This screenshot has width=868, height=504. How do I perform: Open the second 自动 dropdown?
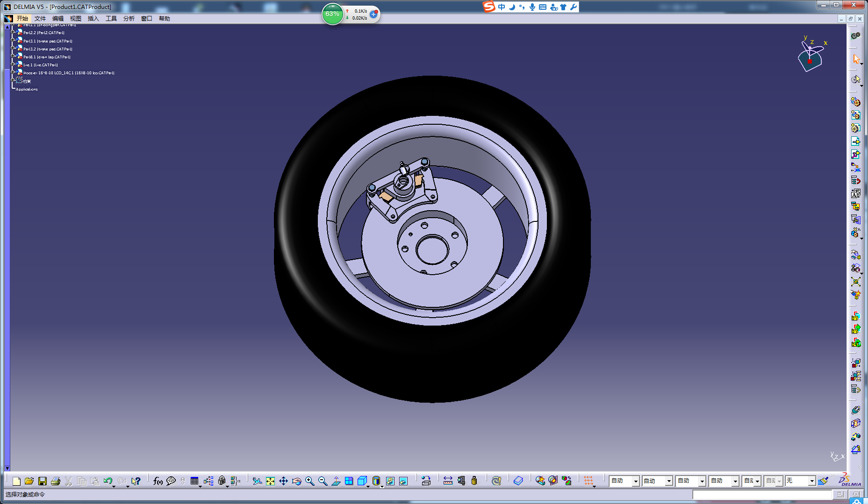[669, 481]
